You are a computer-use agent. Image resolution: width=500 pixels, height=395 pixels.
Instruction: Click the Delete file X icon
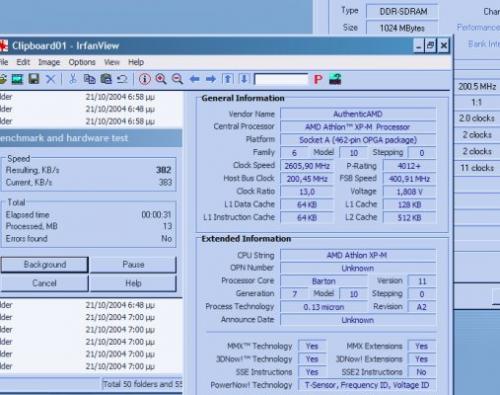click(x=50, y=79)
